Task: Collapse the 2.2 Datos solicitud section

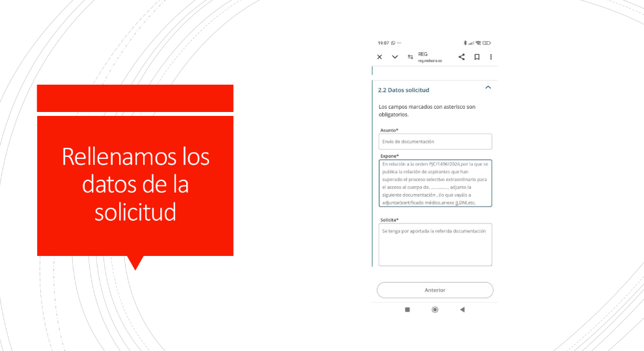Action: coord(488,87)
